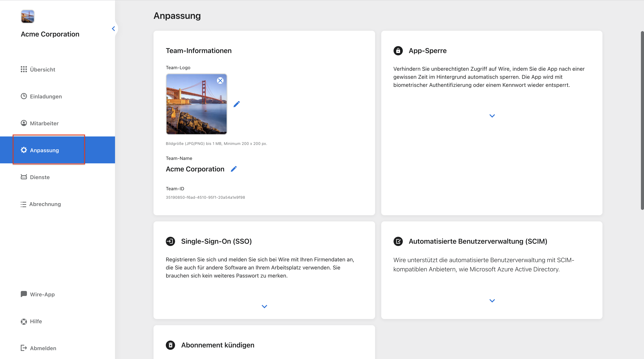Click the Dienste bot icon
The width and height of the screenshot is (644, 359).
[24, 177]
